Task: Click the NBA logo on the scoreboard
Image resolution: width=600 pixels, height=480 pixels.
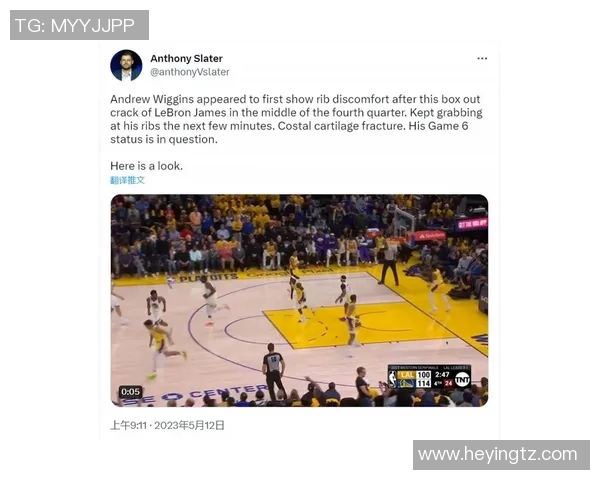Action: pyautogui.click(x=393, y=379)
